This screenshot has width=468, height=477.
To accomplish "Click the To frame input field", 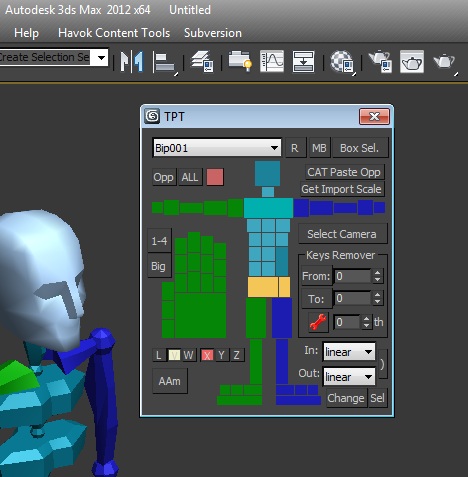I will click(353, 298).
